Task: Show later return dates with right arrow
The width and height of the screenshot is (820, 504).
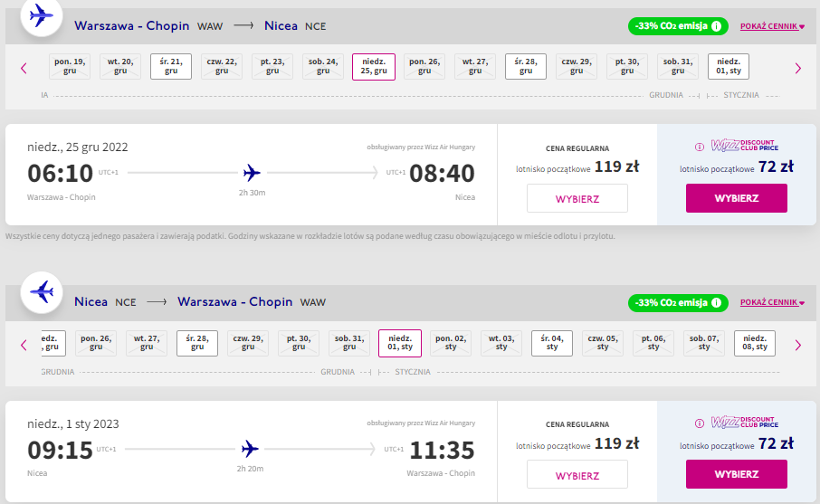Action: point(798,345)
